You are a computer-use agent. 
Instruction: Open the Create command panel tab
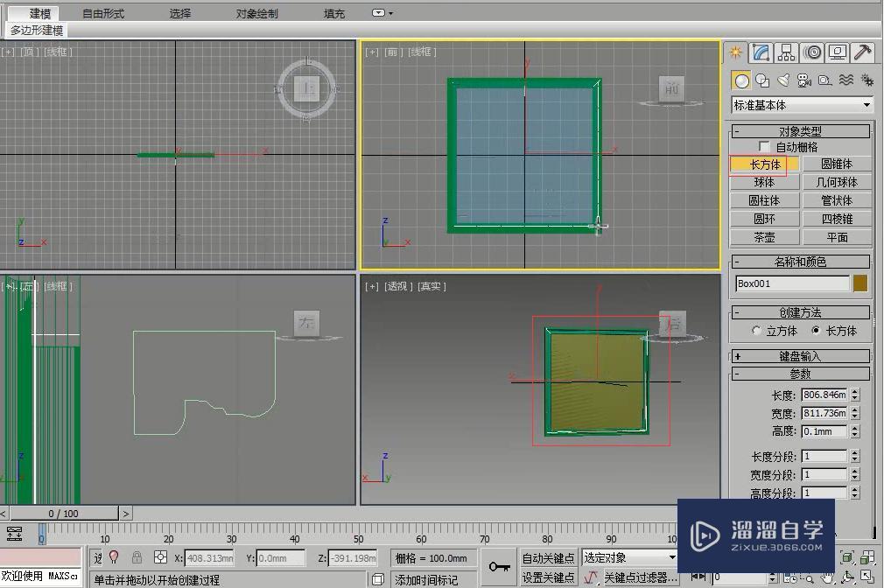coord(736,53)
